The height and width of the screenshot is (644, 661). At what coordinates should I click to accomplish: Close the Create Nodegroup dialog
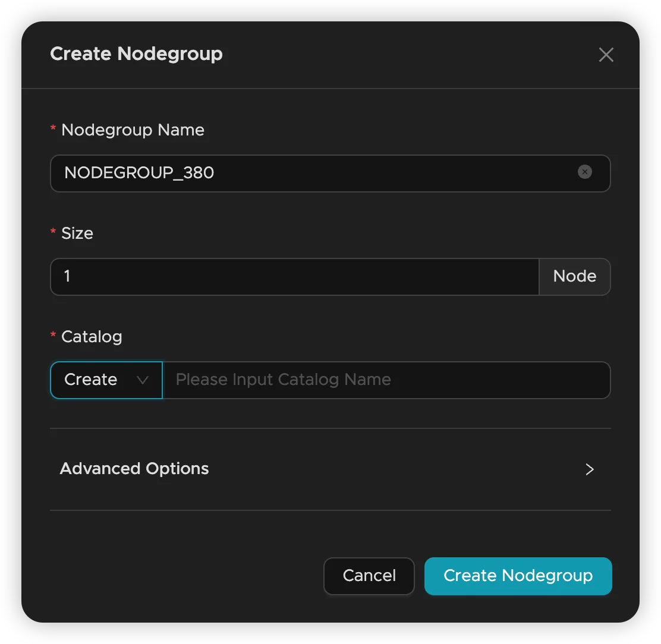606,55
